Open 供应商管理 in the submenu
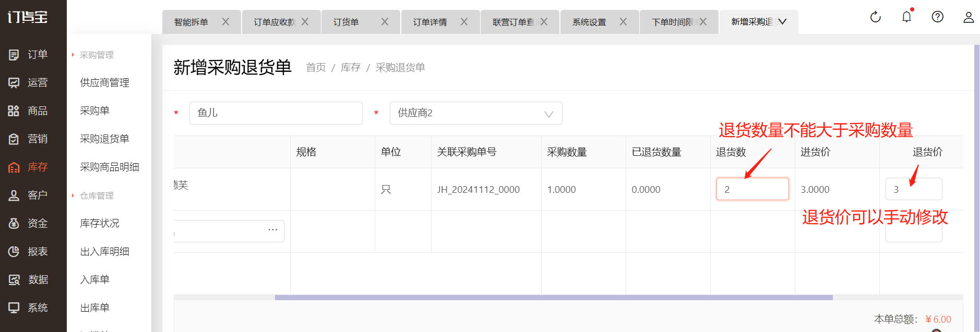Viewport: 980px width, 332px height. tap(104, 83)
